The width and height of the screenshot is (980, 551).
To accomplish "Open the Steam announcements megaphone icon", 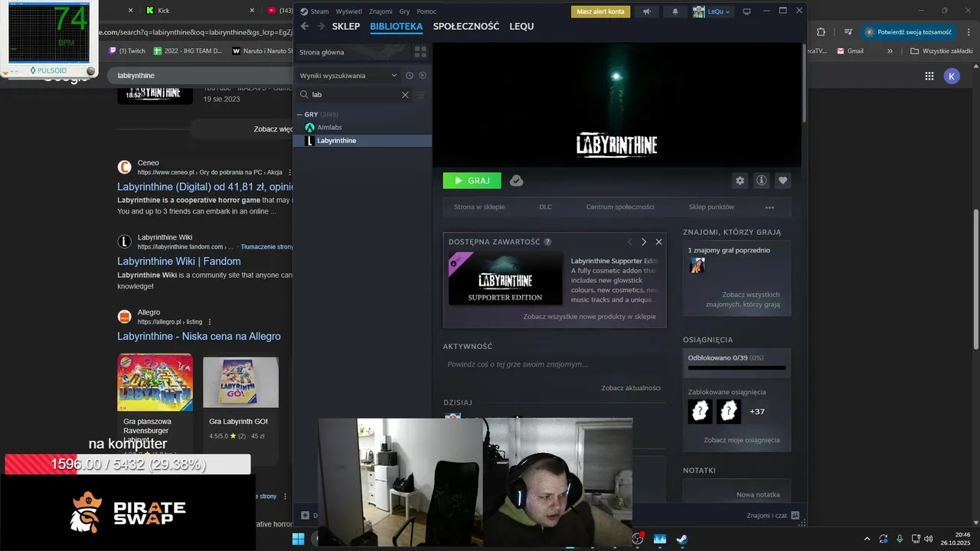I will [x=647, y=11].
